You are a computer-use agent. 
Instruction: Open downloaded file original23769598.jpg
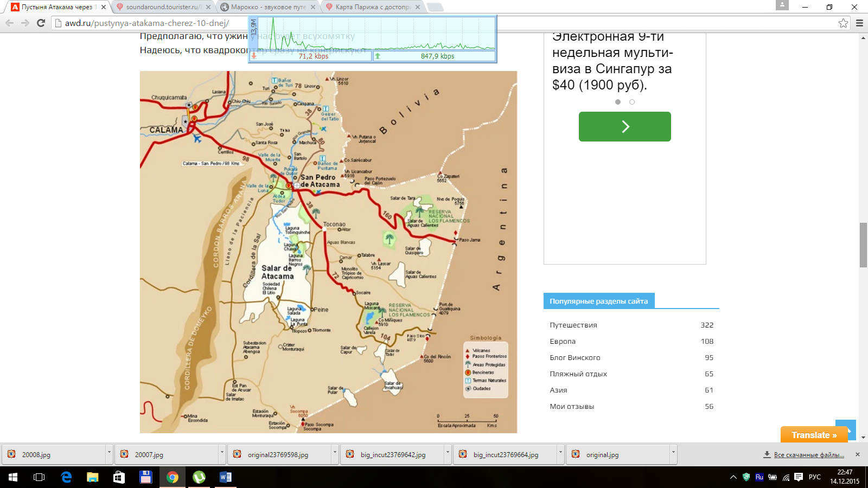click(x=280, y=454)
